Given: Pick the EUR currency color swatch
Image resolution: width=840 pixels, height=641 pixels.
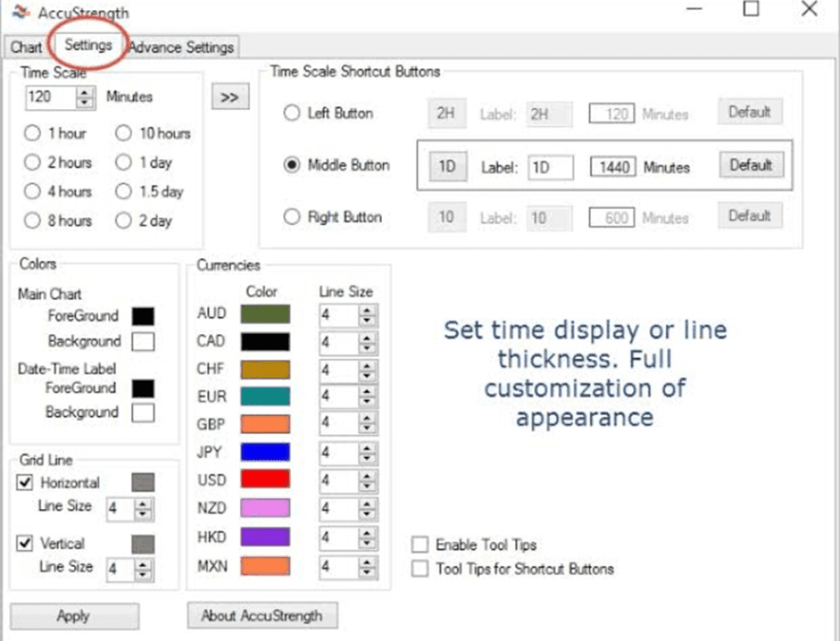Looking at the screenshot, I should (265, 396).
